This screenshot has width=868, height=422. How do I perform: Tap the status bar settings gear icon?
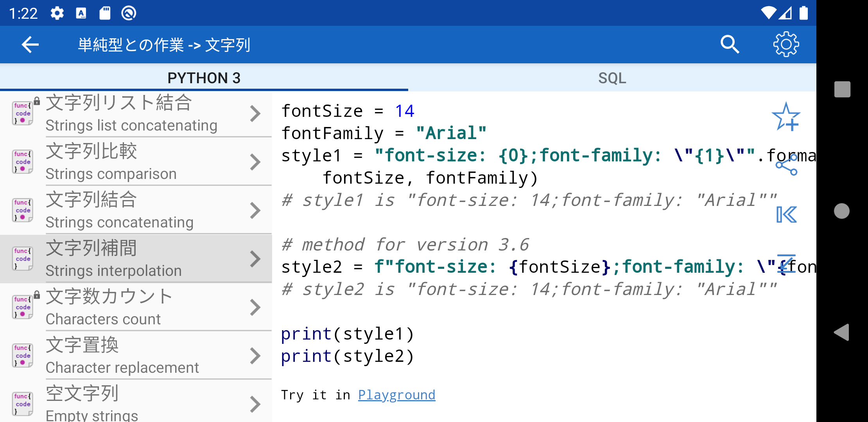[57, 13]
